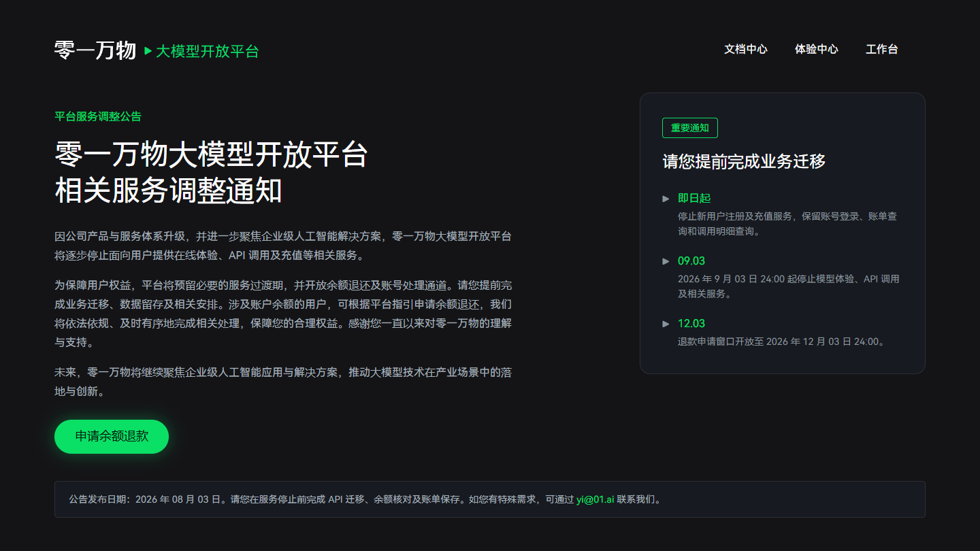This screenshot has height=551, width=980.
Task: Open the 工作台 nav item
Action: [882, 49]
